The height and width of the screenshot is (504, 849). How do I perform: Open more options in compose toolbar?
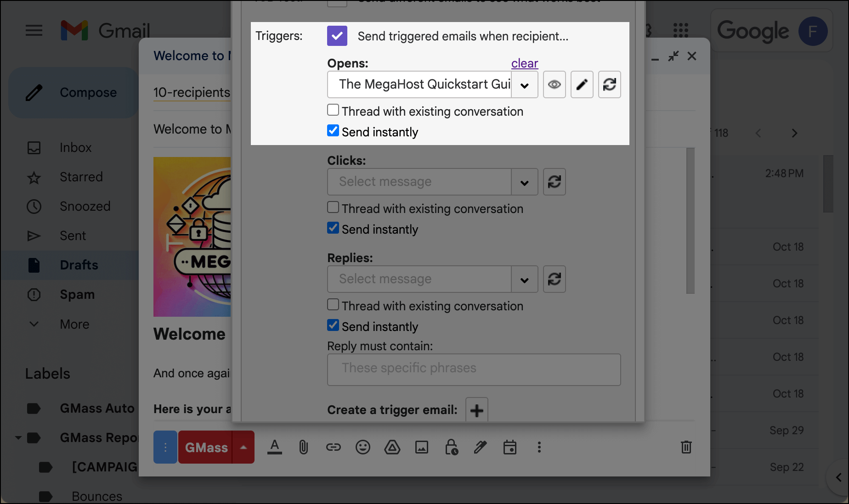coord(539,447)
